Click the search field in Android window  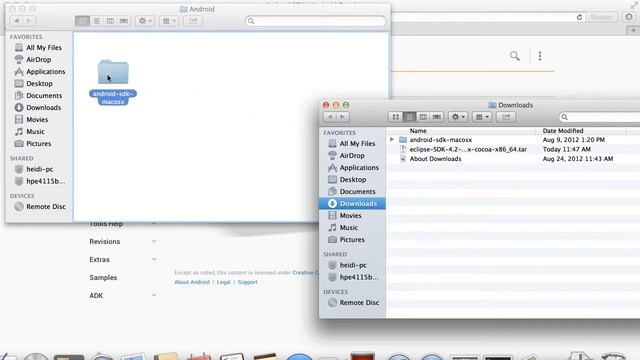[x=316, y=21]
